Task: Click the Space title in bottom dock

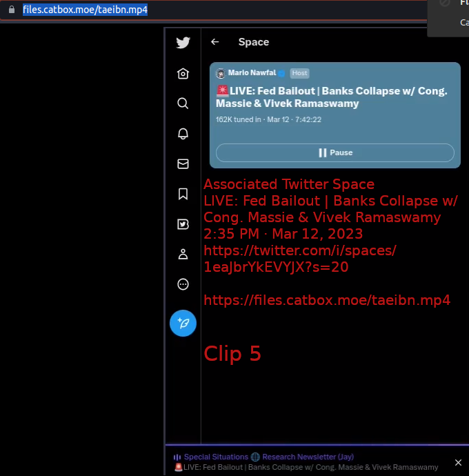Action: pyautogui.click(x=307, y=467)
